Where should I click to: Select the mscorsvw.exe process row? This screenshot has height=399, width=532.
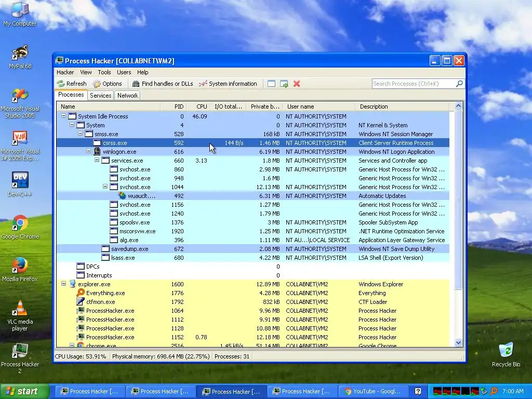click(253, 231)
